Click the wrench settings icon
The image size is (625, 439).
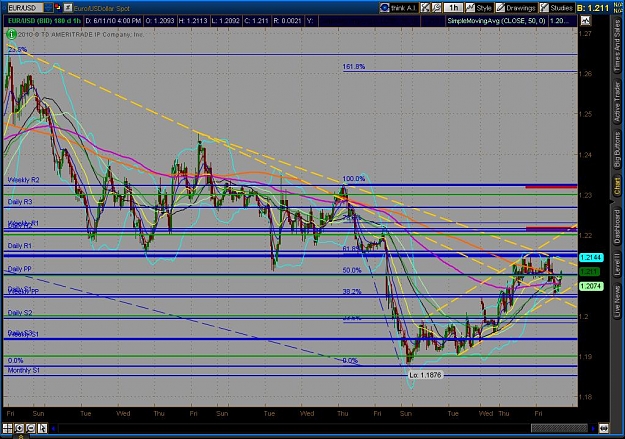[436, 8]
